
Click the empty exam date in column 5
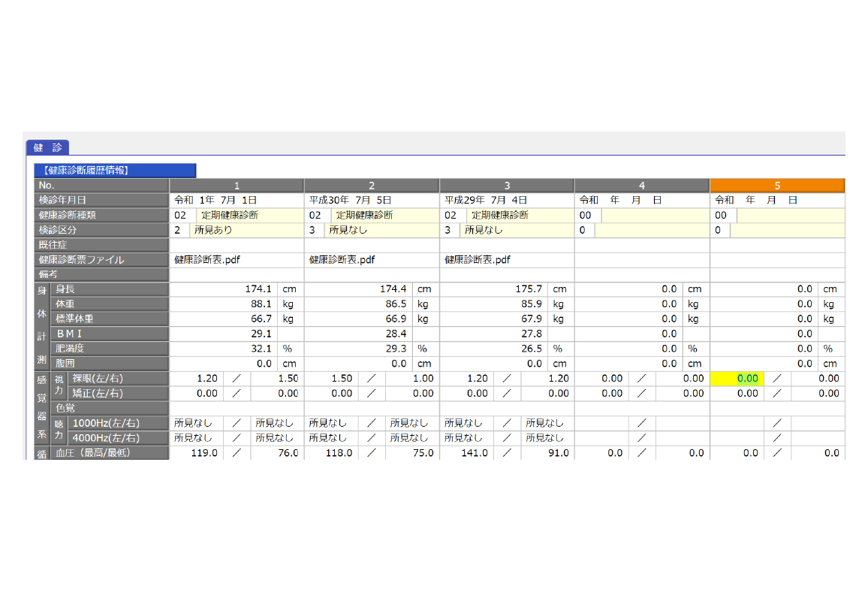(x=777, y=201)
